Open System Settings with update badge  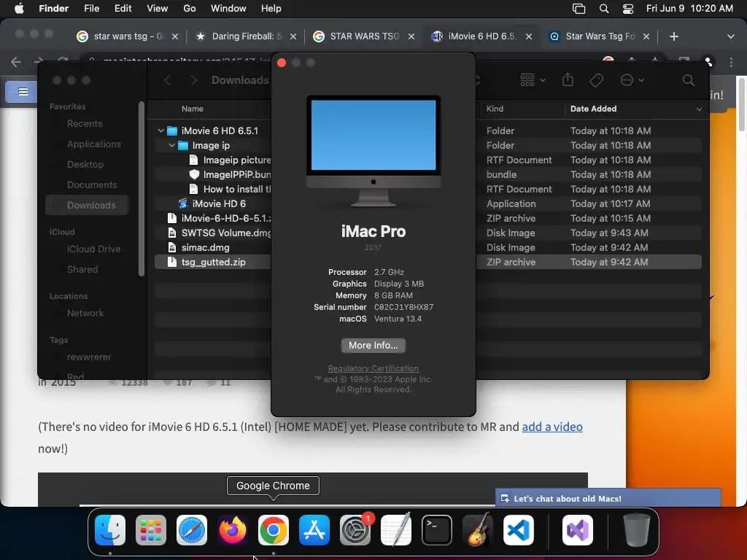coord(355,530)
